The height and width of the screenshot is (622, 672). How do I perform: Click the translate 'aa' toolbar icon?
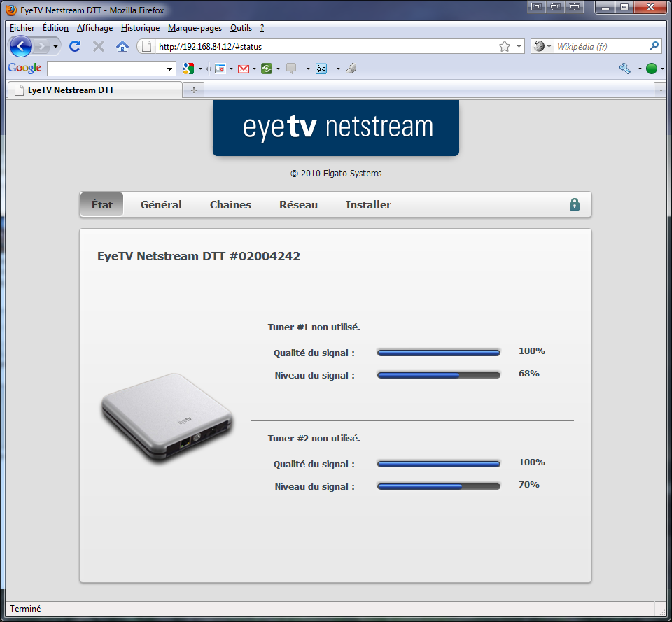pos(321,69)
